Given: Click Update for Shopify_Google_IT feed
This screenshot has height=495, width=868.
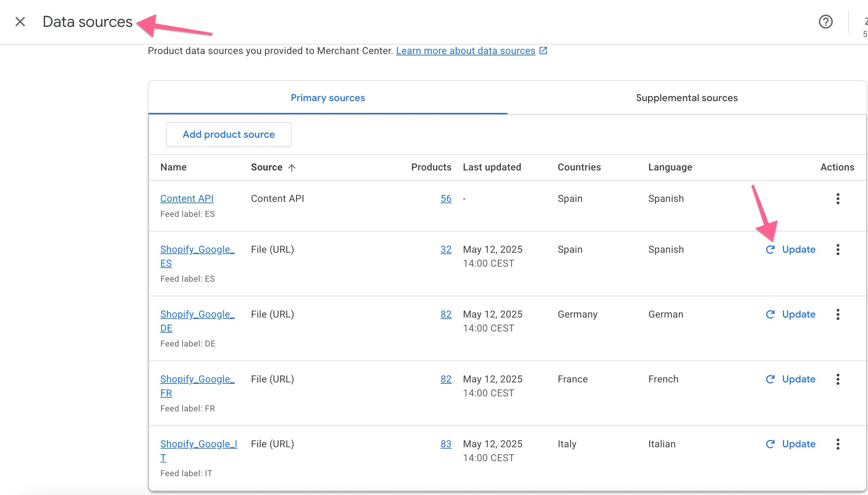Looking at the screenshot, I should [x=799, y=444].
